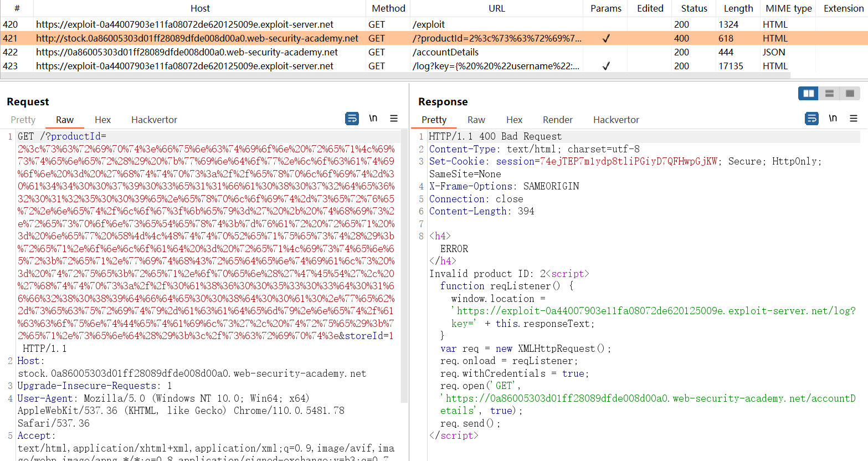
Task: Toggle word wrap icon in Request panel
Action: 352,119
